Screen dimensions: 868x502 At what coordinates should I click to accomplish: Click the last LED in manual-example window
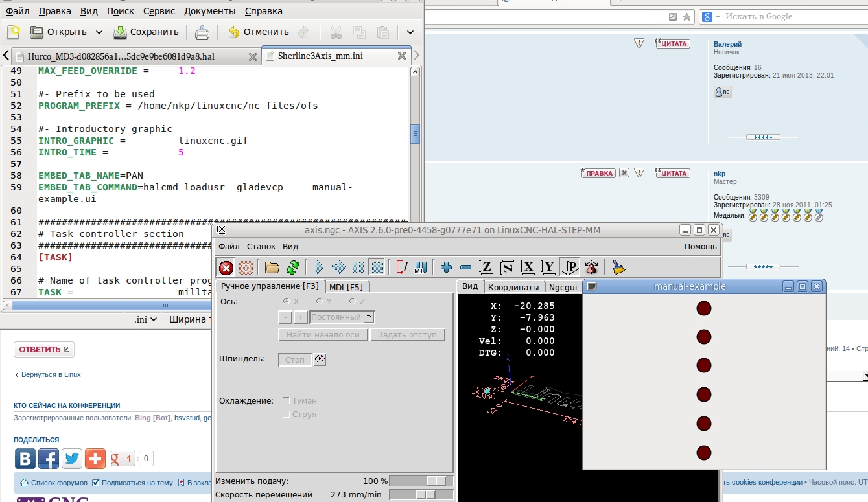tap(704, 452)
